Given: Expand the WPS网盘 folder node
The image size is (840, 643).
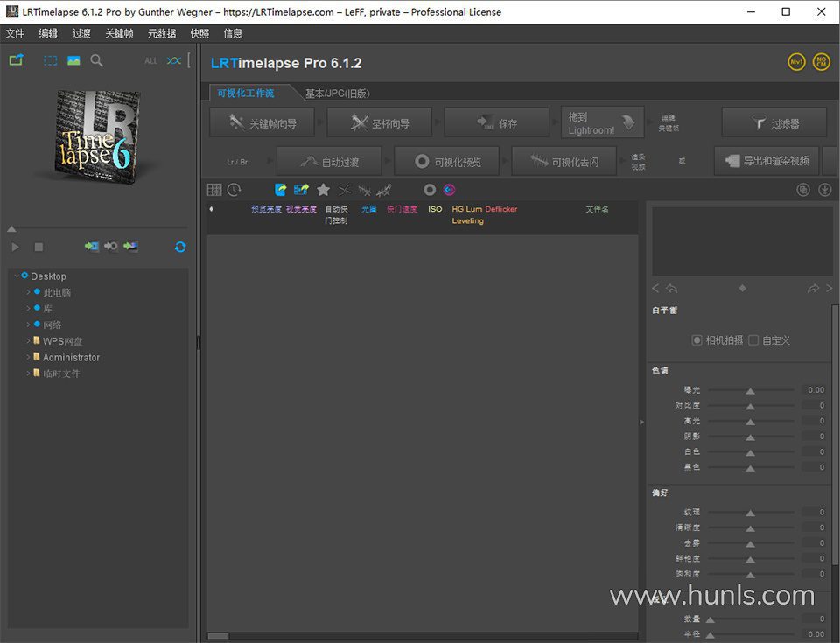Looking at the screenshot, I should pos(28,341).
